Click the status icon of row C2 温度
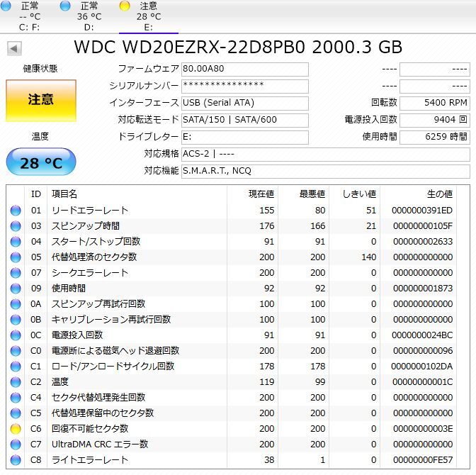 [16, 382]
